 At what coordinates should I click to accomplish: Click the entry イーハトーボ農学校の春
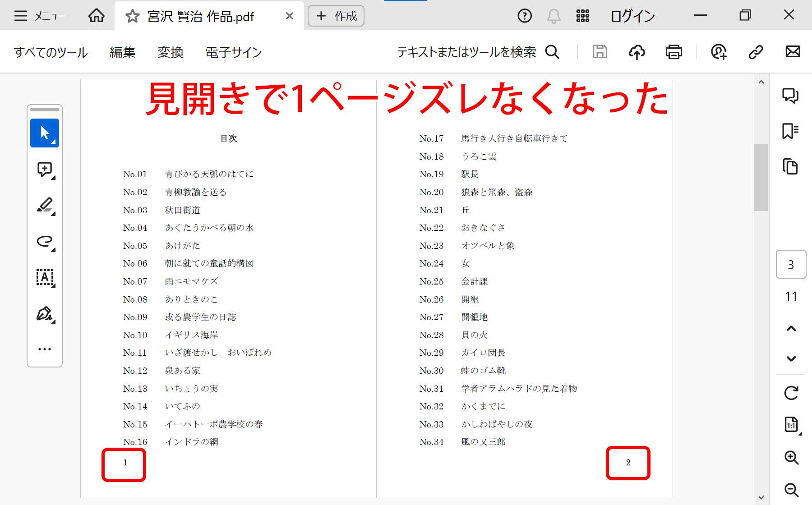214,424
